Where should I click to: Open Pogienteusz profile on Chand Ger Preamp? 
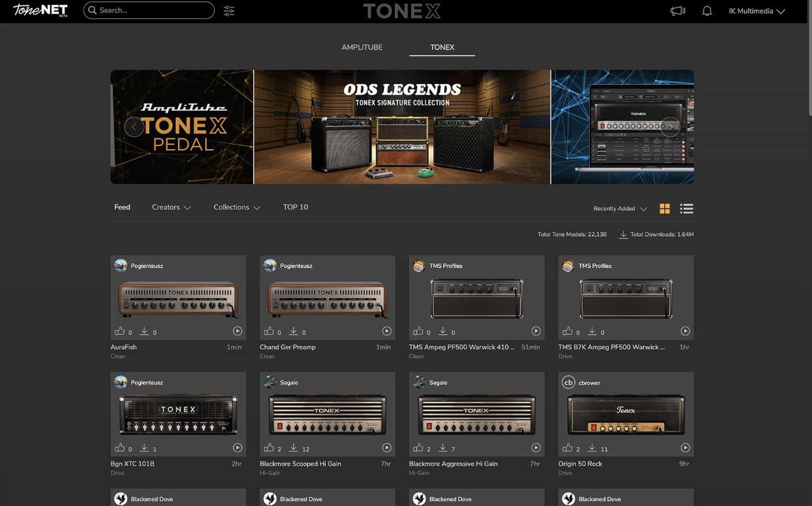click(296, 266)
